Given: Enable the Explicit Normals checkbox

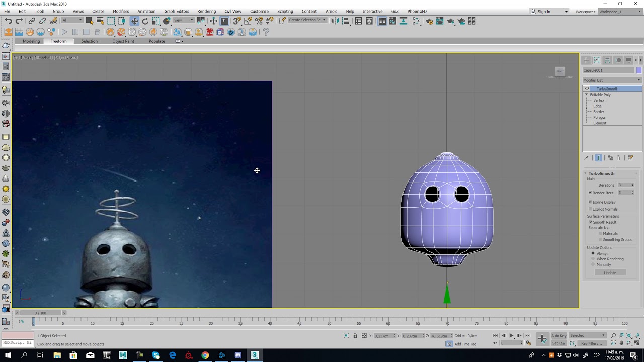Looking at the screenshot, I should (x=590, y=209).
